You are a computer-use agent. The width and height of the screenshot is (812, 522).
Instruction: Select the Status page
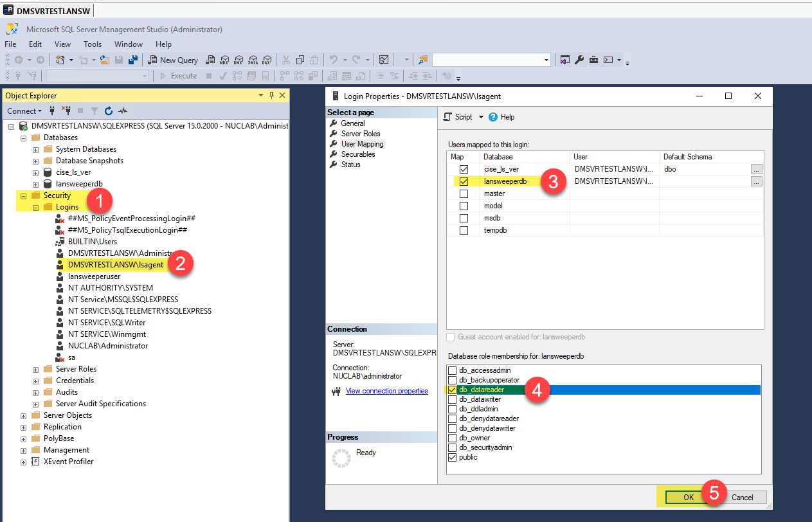[x=351, y=165]
